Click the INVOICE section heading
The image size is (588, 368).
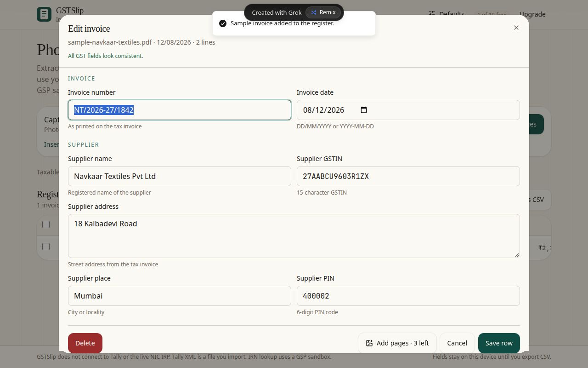coord(82,78)
